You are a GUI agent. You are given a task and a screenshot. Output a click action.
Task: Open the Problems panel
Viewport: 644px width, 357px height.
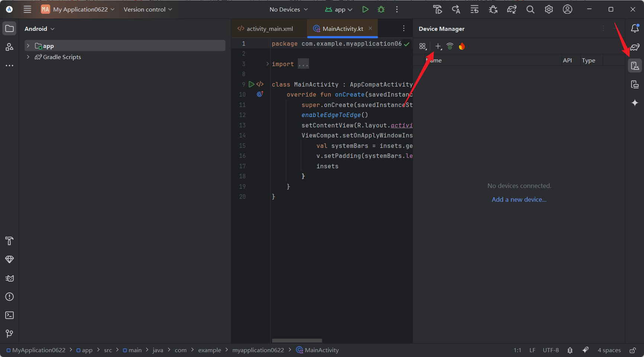[9, 296]
